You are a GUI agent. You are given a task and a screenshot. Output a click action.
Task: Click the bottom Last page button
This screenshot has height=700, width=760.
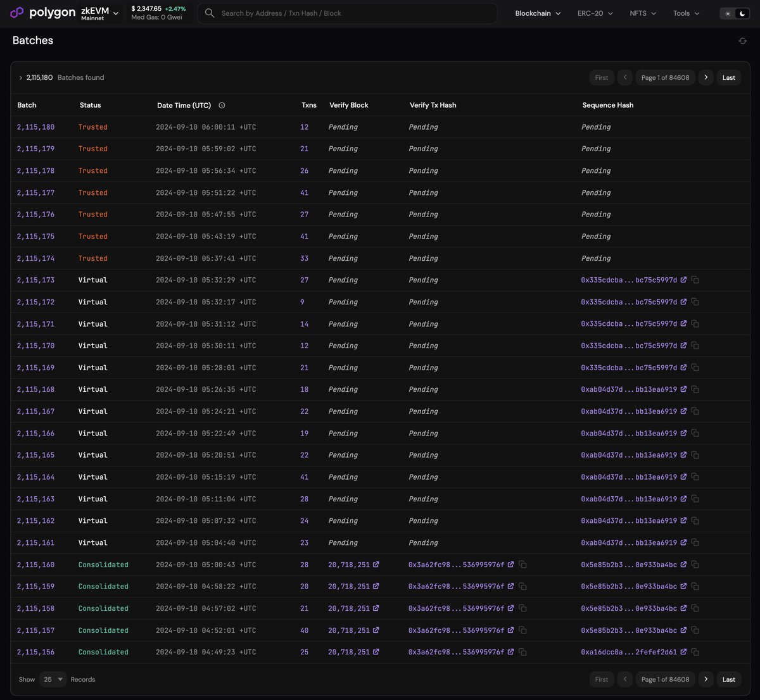coord(729,679)
